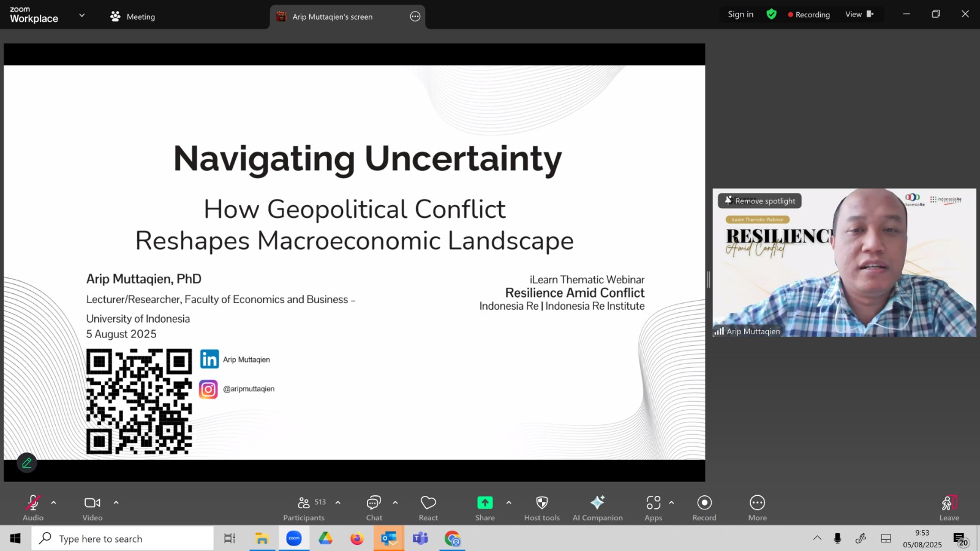
Task: Launch AI Companion sparkle icon
Action: [x=597, y=503]
